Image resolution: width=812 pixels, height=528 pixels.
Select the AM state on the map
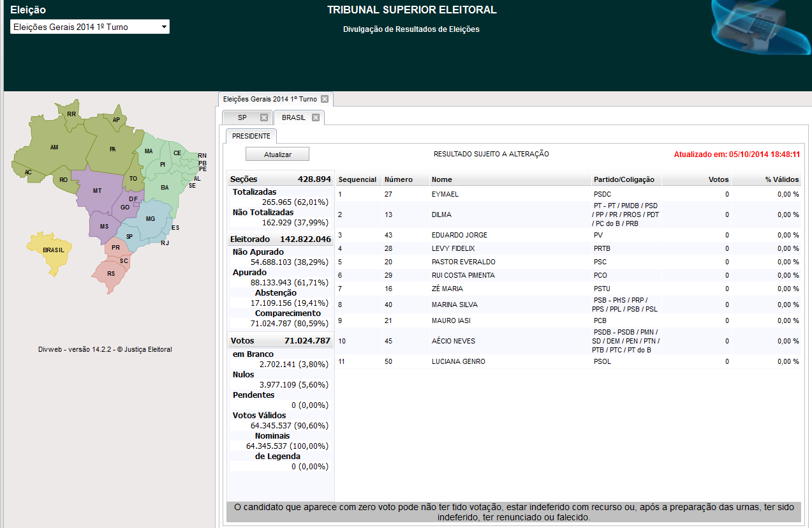[54, 147]
